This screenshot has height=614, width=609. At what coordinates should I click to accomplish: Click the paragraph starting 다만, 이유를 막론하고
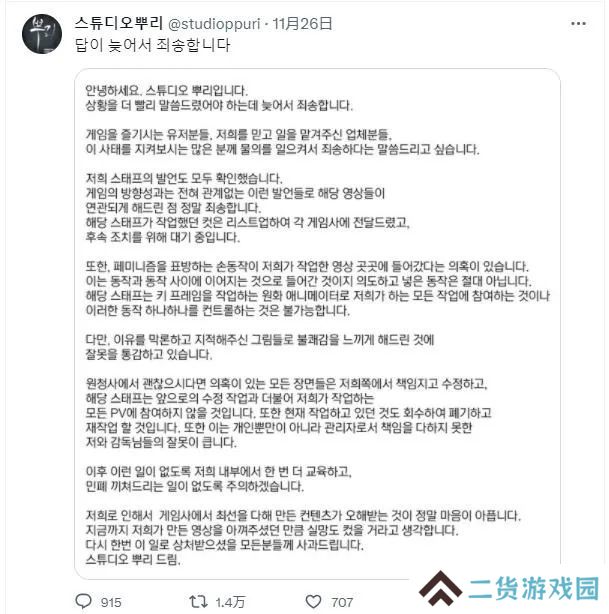point(259,347)
